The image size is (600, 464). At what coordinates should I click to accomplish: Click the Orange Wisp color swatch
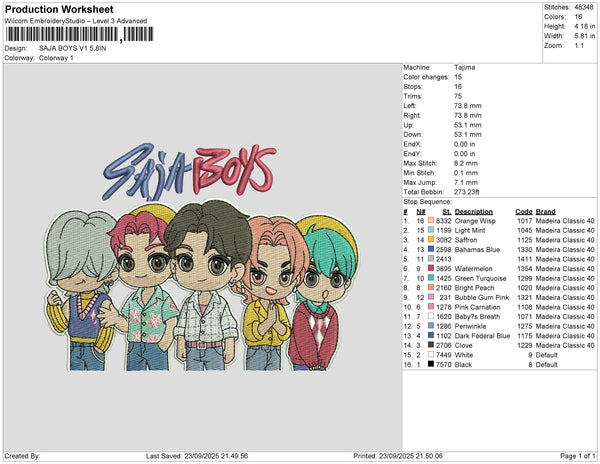coord(431,221)
